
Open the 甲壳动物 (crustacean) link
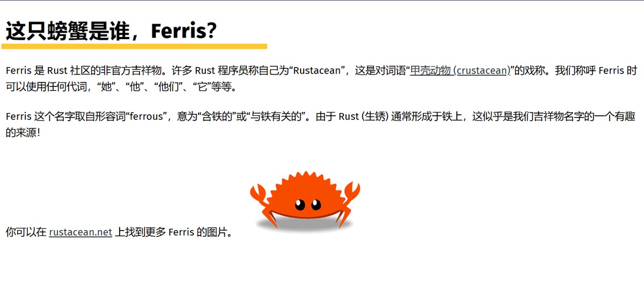click(x=460, y=71)
